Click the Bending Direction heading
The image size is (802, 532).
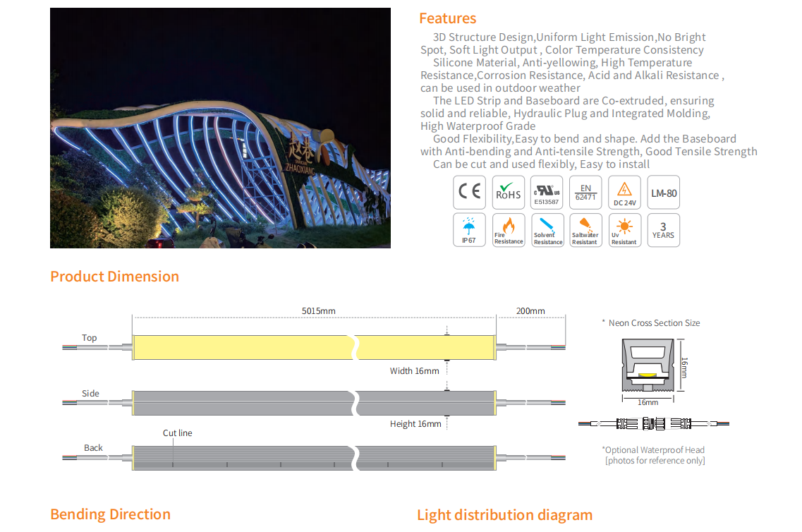(110, 514)
